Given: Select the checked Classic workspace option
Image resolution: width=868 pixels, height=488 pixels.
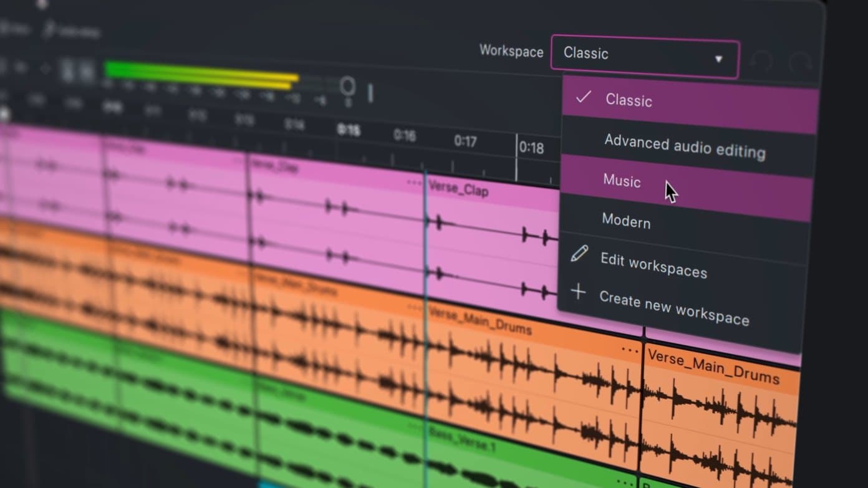Looking at the screenshot, I should click(x=690, y=104).
